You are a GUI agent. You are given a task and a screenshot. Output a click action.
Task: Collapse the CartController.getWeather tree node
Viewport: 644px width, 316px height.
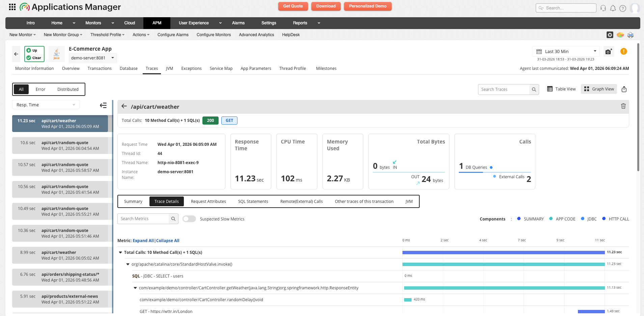click(x=135, y=288)
